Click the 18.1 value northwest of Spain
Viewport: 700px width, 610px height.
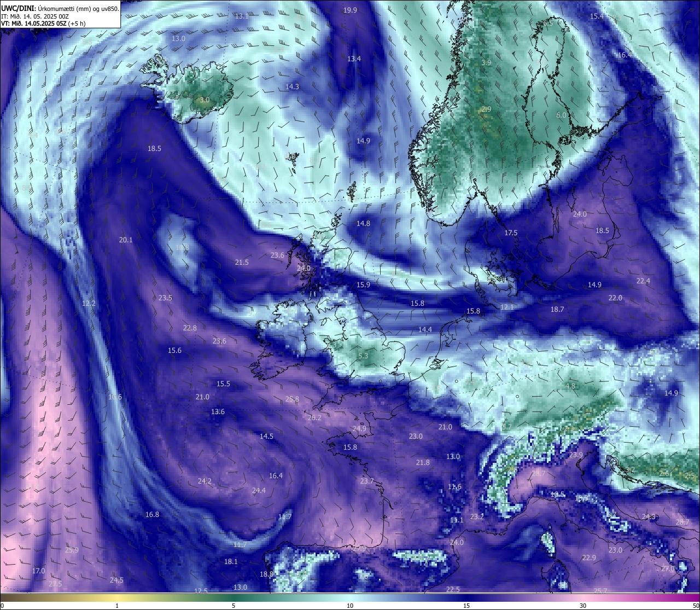[231, 562]
